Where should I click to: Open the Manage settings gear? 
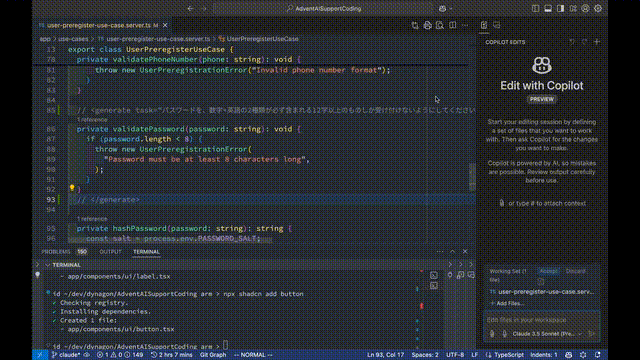pos(598,9)
